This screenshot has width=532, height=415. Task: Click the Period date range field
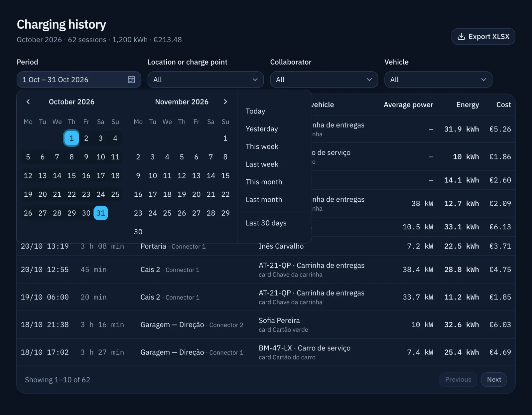79,80
